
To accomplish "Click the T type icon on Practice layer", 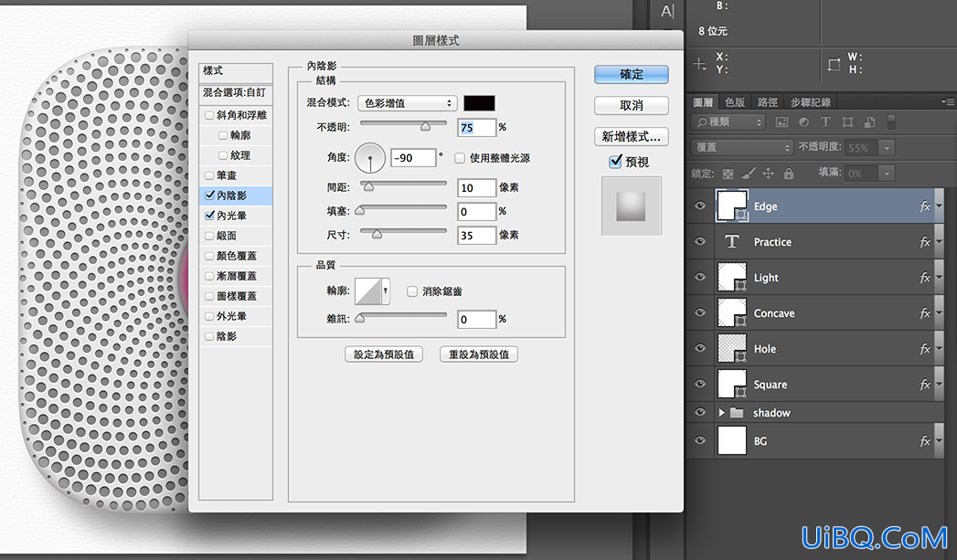I will pyautogui.click(x=732, y=241).
